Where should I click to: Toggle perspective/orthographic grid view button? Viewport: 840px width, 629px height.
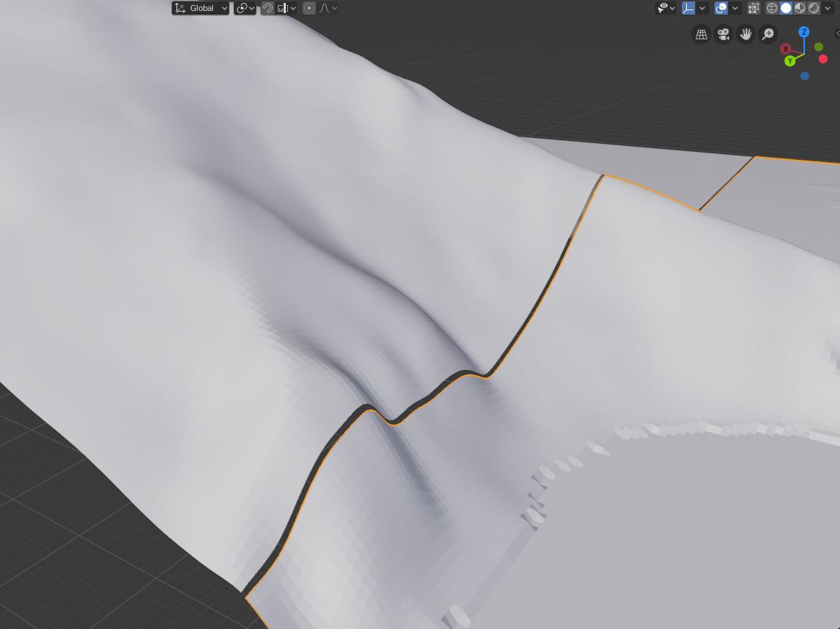pos(701,34)
